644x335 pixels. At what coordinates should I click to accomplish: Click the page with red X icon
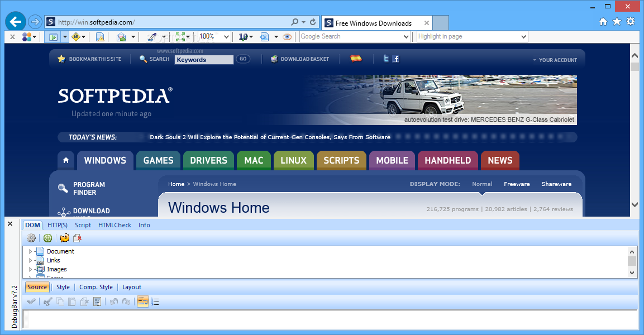[x=77, y=238]
